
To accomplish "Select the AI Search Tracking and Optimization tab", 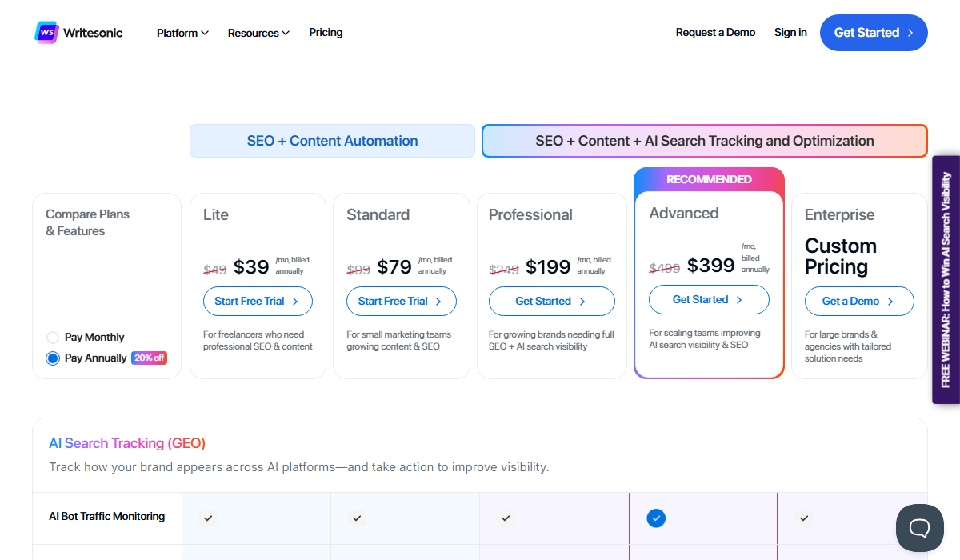I will [704, 141].
